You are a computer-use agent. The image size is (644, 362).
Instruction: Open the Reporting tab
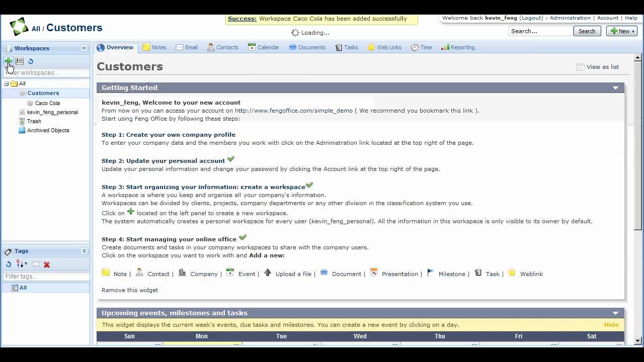(x=458, y=47)
